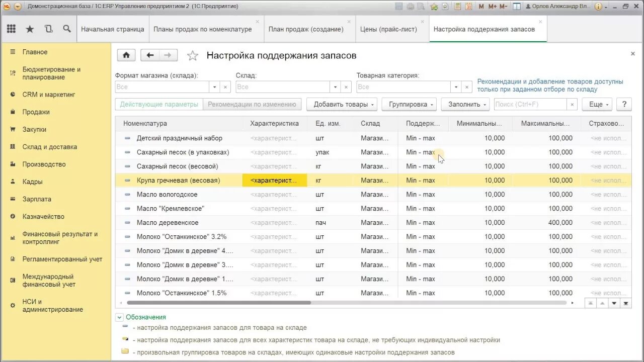The width and height of the screenshot is (644, 362).
Task: Open the Добавить товары dropdown
Action: (342, 104)
